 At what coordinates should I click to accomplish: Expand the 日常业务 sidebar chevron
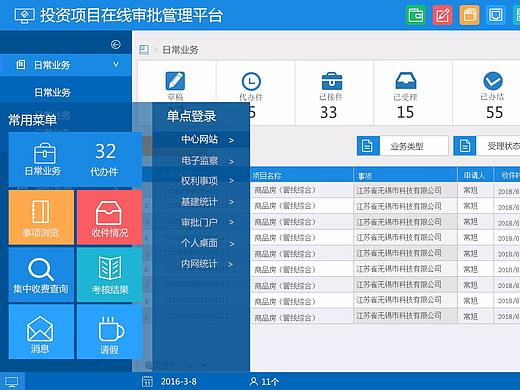click(116, 64)
